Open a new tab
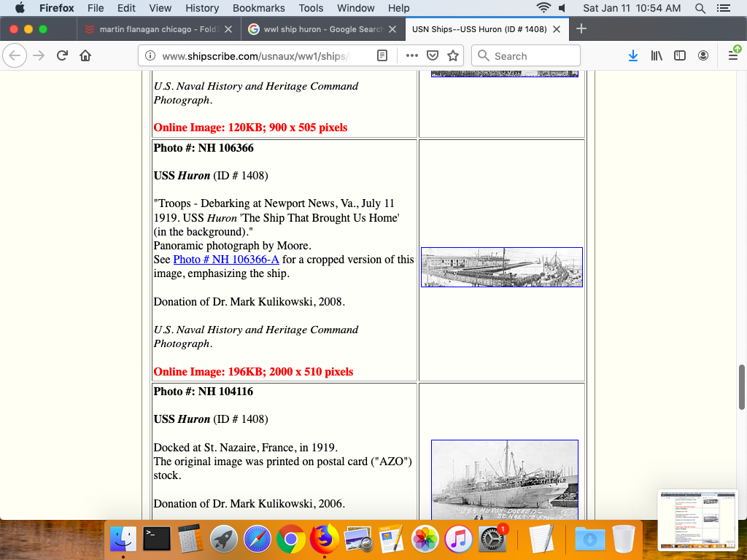Viewport: 747px width, 560px height. 581,29
